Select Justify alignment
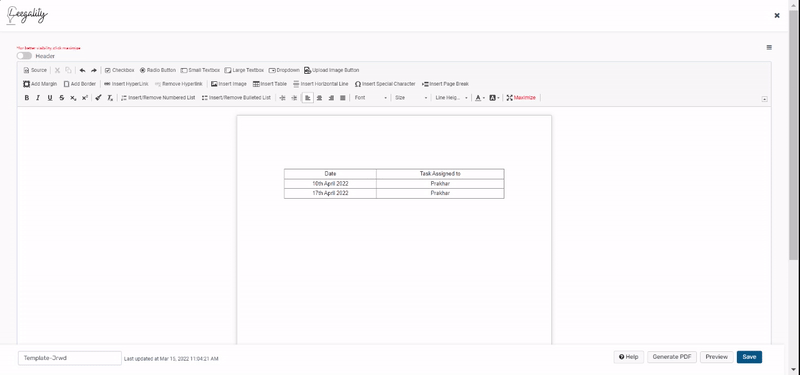The height and width of the screenshot is (375, 800). pyautogui.click(x=343, y=97)
